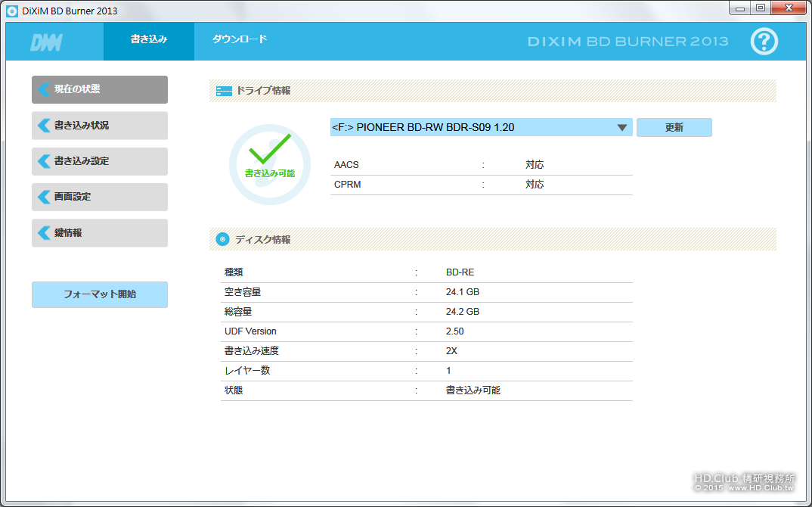Select 現在の状態 in the sidebar

100,90
